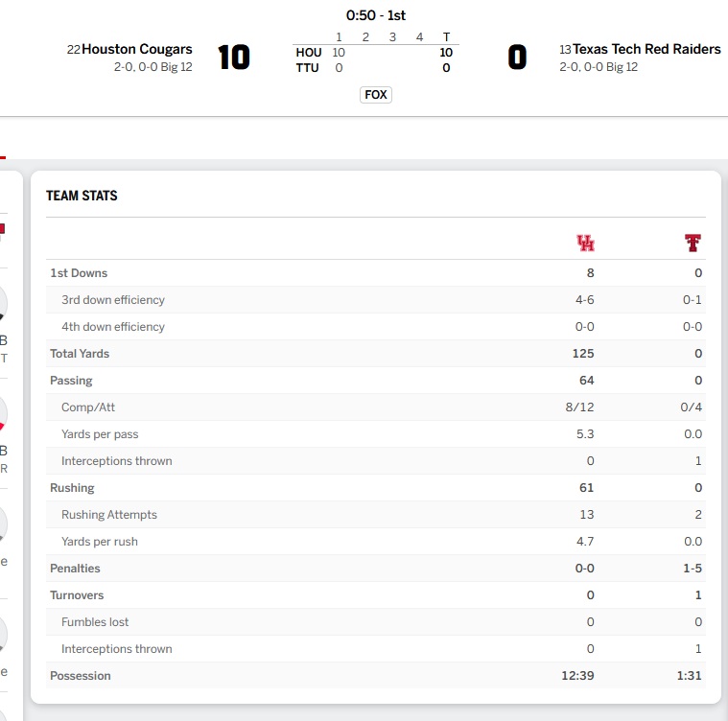Select the TTU row in the linescore
728x721 pixels.
[x=376, y=68]
